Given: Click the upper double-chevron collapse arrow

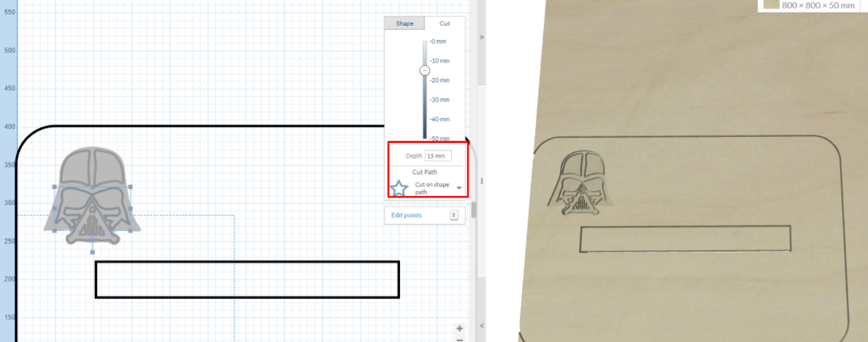Looking at the screenshot, I should point(482,37).
